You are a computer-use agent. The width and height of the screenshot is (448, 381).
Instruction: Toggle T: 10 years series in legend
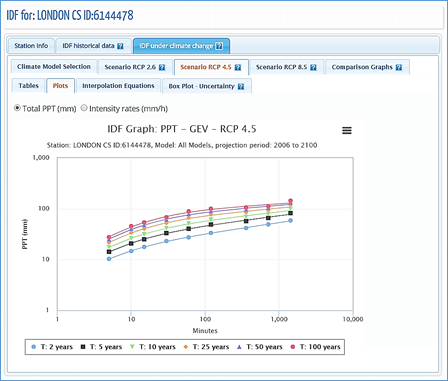point(153,347)
